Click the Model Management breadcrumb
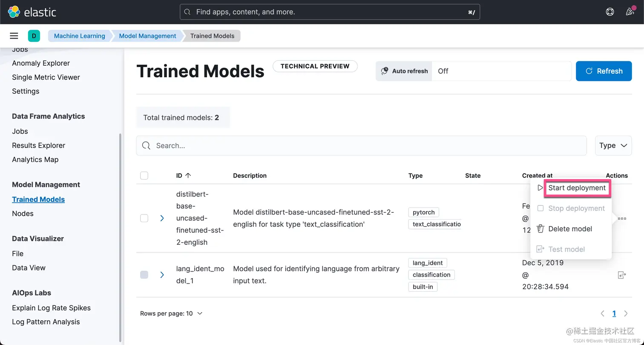 [147, 36]
